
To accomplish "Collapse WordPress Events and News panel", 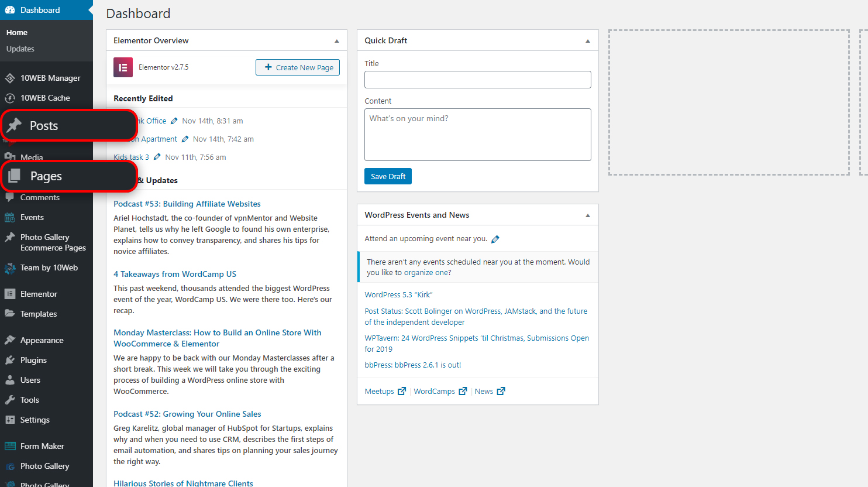I will point(588,215).
